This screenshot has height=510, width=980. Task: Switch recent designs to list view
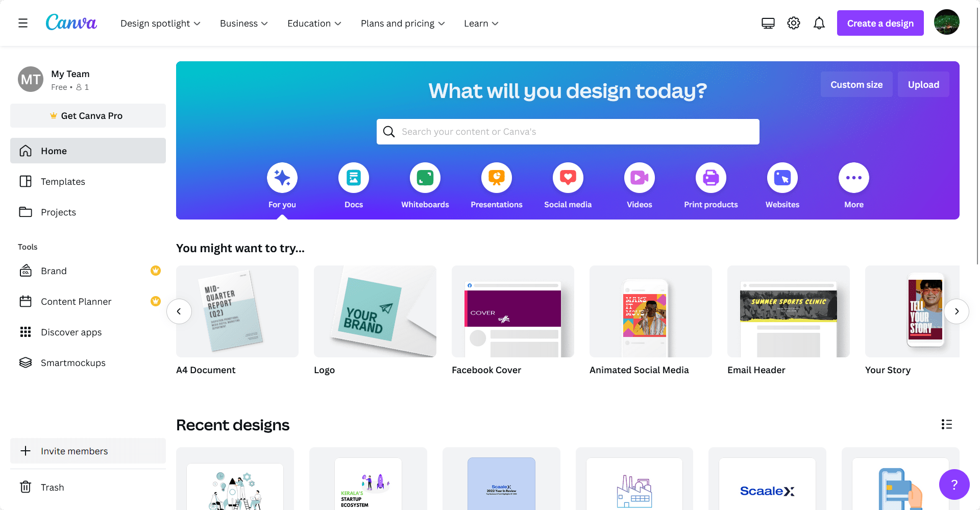pyautogui.click(x=947, y=424)
